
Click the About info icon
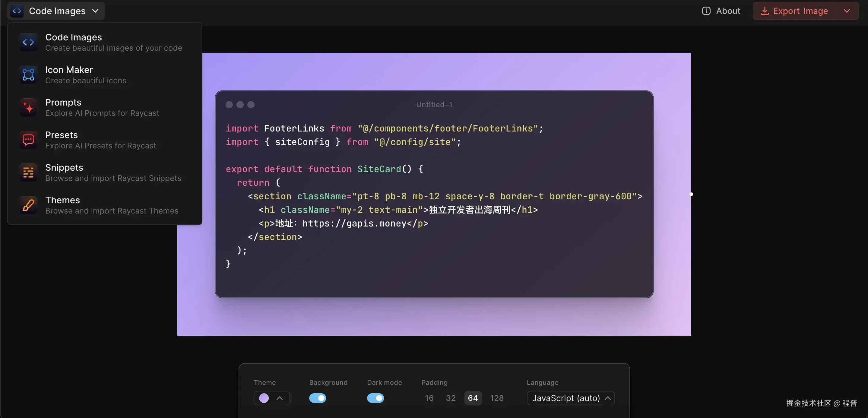(x=706, y=11)
